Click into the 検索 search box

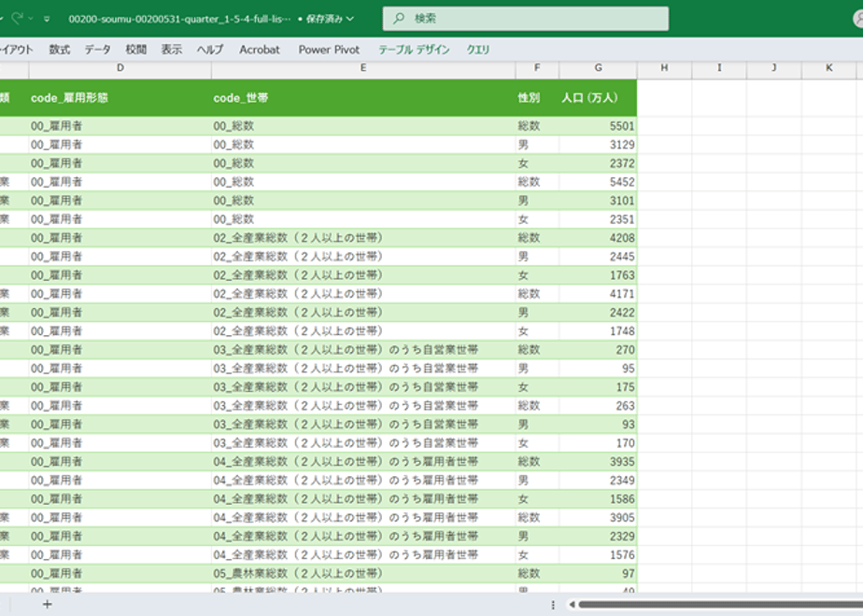tap(526, 19)
